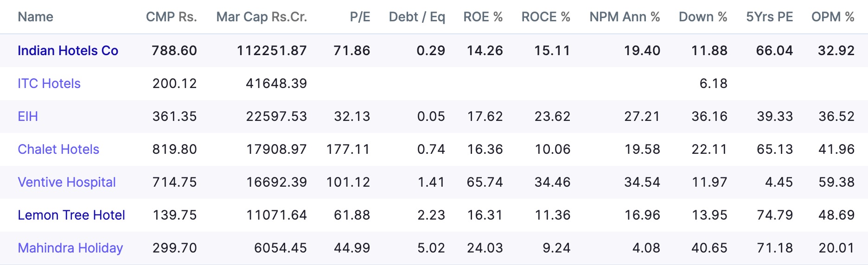Viewport: 868px width, 265px height.
Task: Sort by Mar Cap Rs.Cr. header
Action: click(x=262, y=17)
